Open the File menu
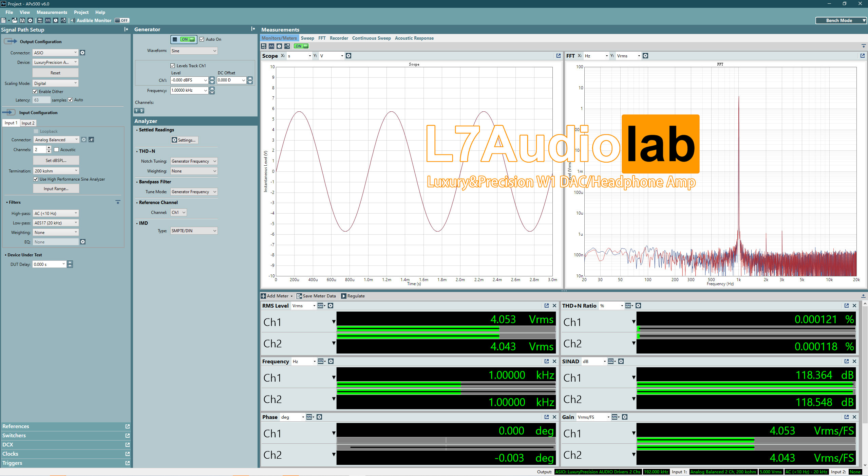The height and width of the screenshot is (476, 868). point(9,12)
